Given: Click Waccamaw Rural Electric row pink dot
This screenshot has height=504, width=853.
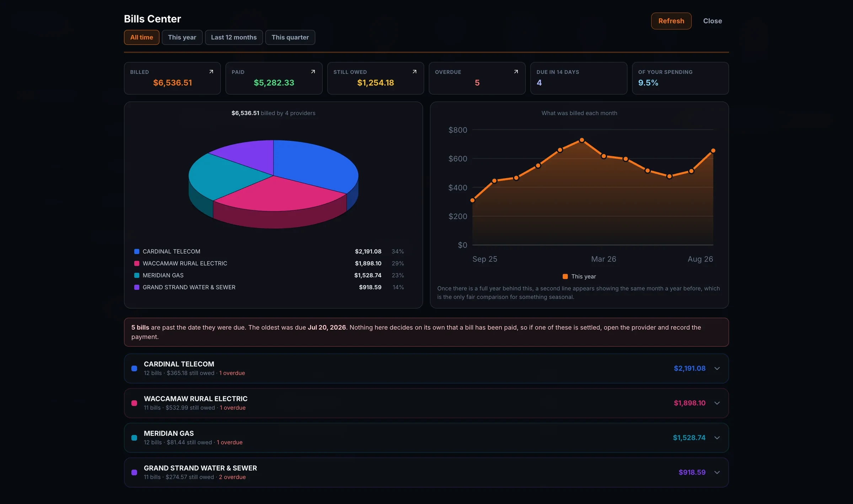Looking at the screenshot, I should tap(134, 403).
